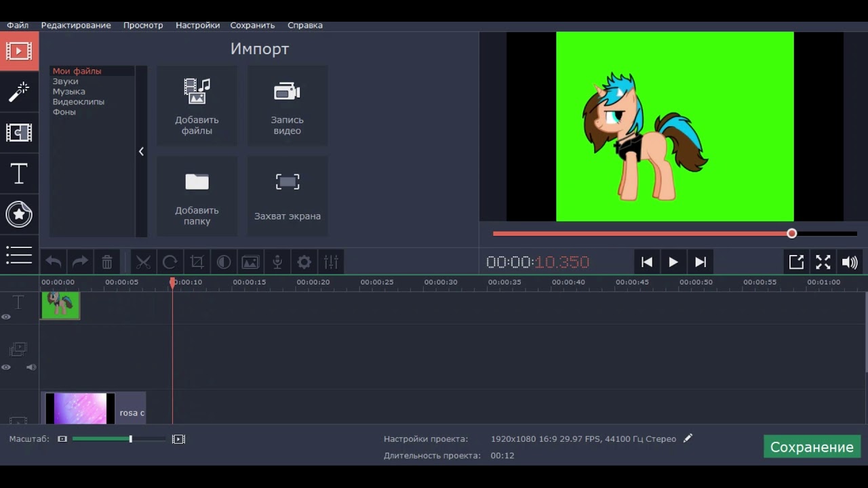Open the Файл menu
Screen dimensions: 868x488
[18, 25]
